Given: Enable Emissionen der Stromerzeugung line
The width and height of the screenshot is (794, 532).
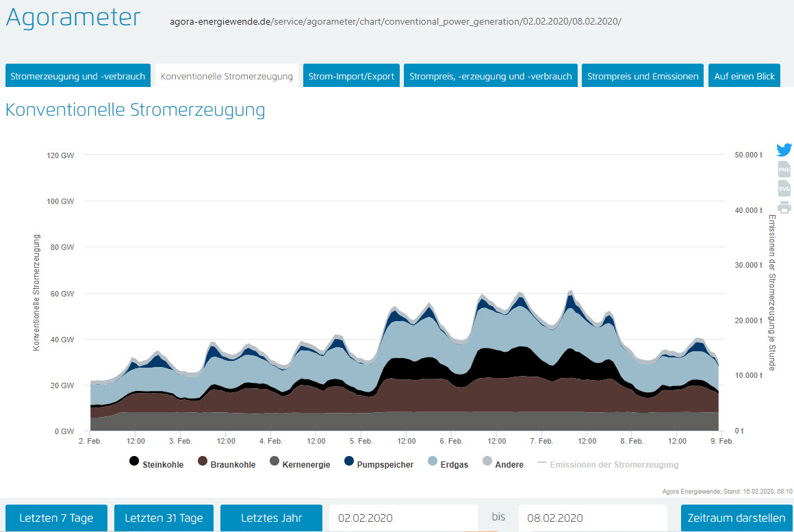Looking at the screenshot, I should [608, 464].
